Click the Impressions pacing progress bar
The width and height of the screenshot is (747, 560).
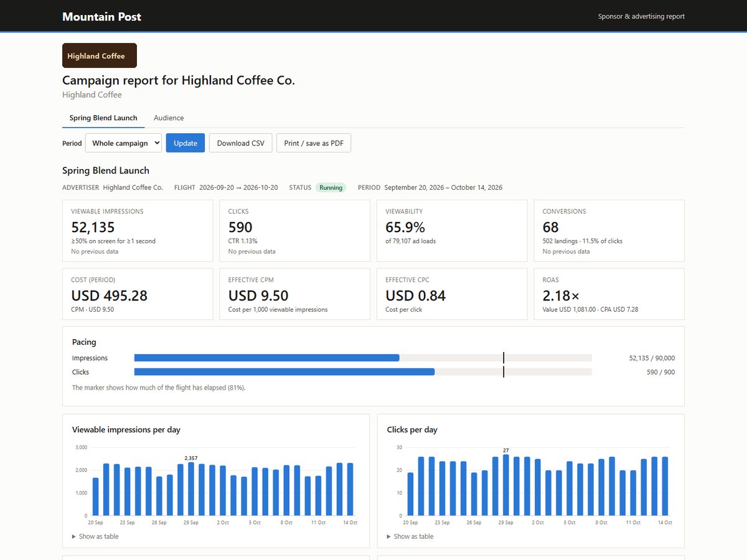363,358
